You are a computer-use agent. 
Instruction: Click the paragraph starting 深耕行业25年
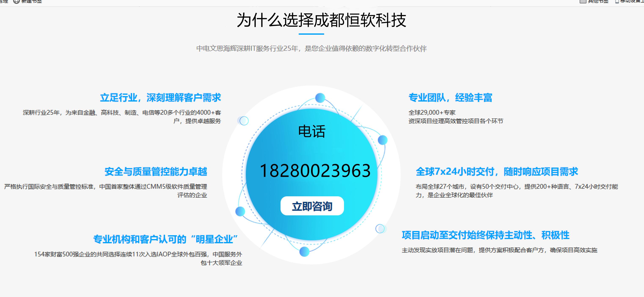pos(122,117)
